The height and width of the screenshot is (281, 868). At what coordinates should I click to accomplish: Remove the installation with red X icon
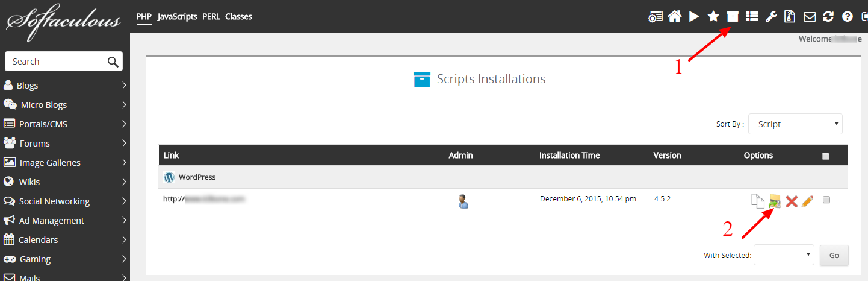point(792,201)
